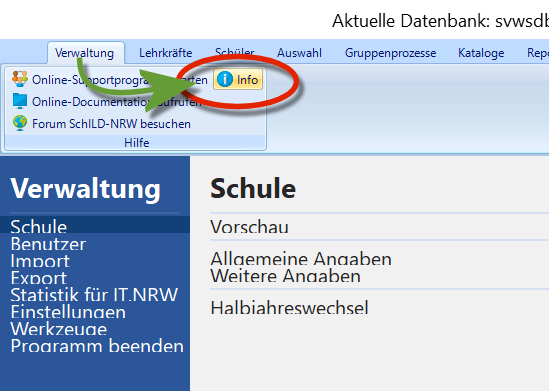The height and width of the screenshot is (391, 549).
Task: Open Online-Documentation aufrufen entry
Action: (x=117, y=102)
